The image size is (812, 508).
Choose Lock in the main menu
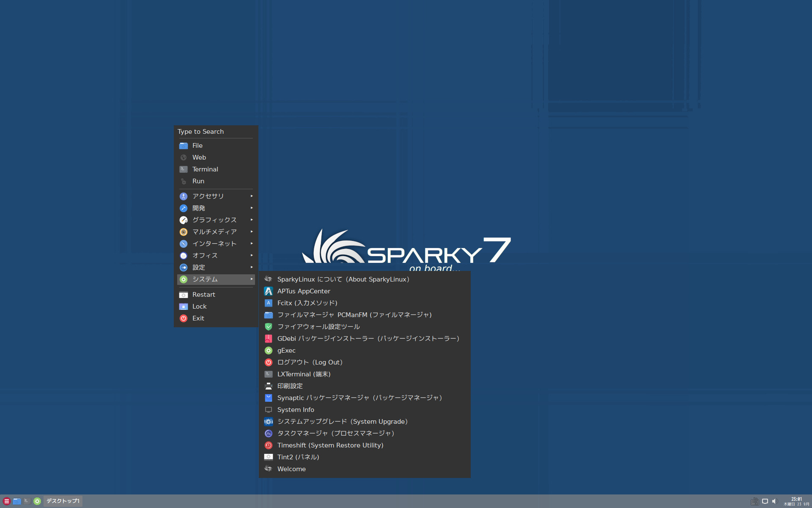tap(216, 306)
